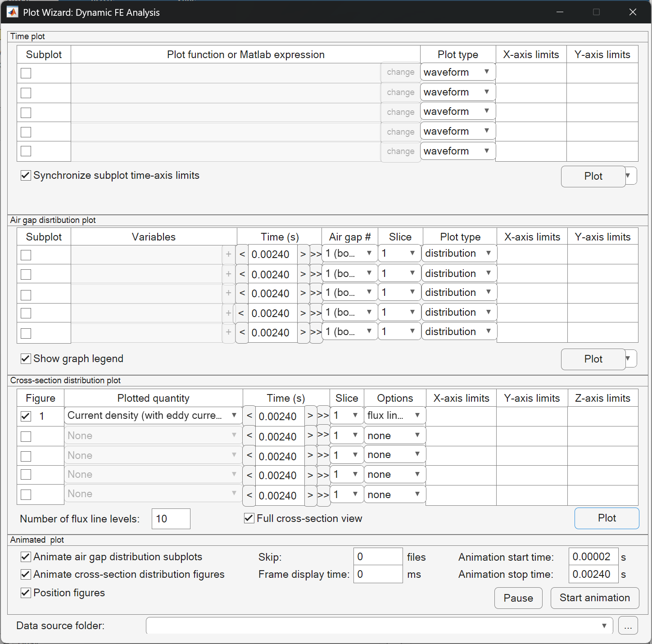Add variable with plus in third air gap row
This screenshot has height=644, width=652.
point(229,293)
